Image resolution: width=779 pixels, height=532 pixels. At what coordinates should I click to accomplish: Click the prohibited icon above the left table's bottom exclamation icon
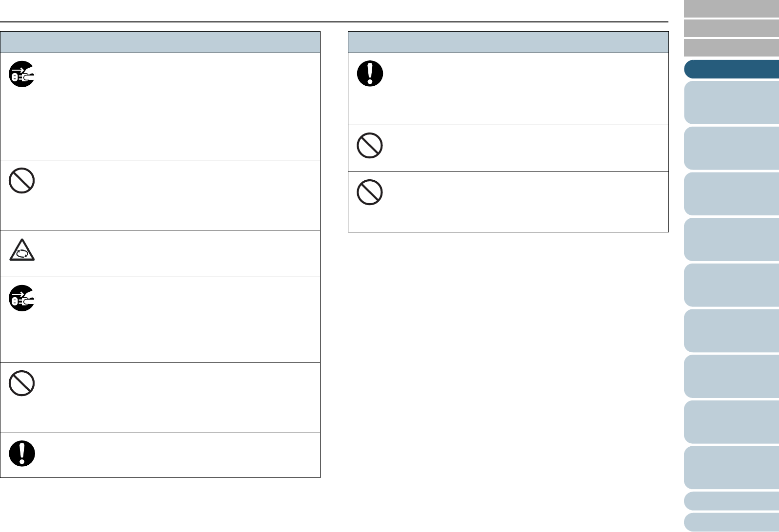click(22, 383)
